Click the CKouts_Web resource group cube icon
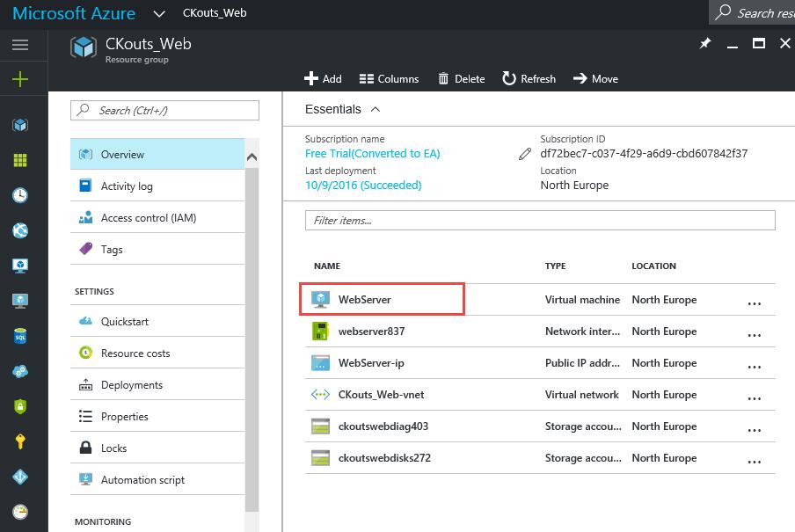The image size is (795, 532). [84, 47]
